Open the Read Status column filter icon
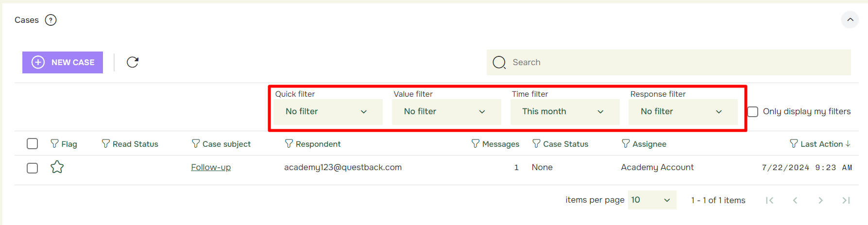 pyautogui.click(x=105, y=143)
